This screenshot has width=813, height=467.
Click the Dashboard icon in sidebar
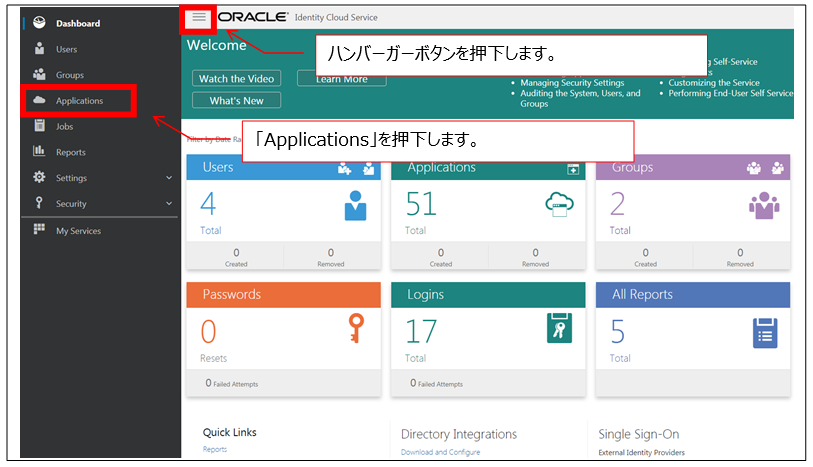(x=39, y=22)
